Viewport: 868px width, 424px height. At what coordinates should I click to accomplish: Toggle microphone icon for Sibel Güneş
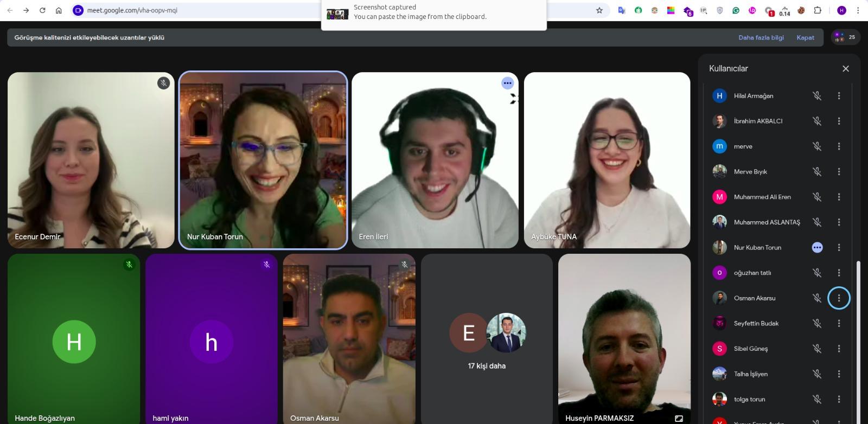point(816,349)
